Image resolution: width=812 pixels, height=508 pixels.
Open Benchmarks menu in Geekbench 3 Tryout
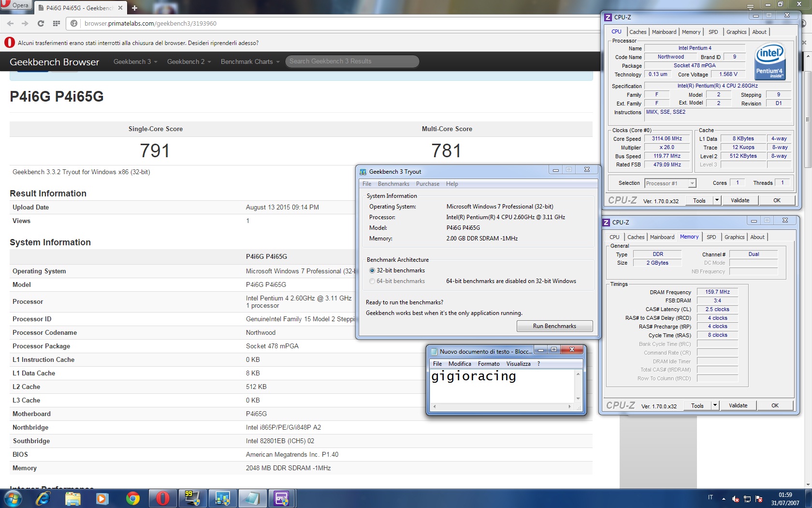(x=393, y=184)
